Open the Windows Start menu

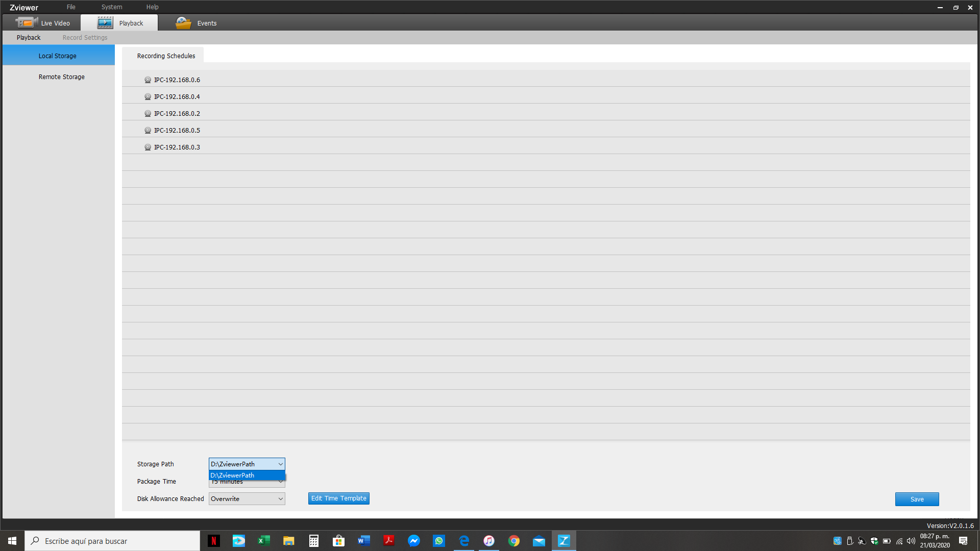pyautogui.click(x=12, y=541)
